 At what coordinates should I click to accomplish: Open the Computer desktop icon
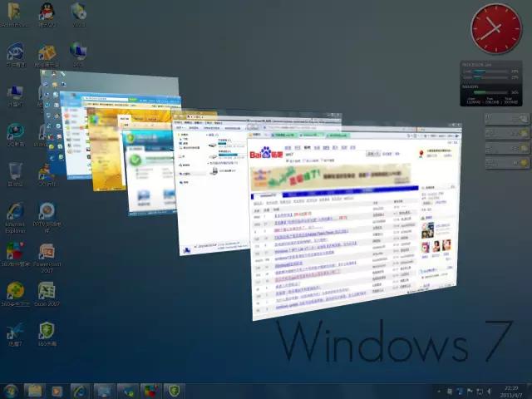click(x=15, y=95)
